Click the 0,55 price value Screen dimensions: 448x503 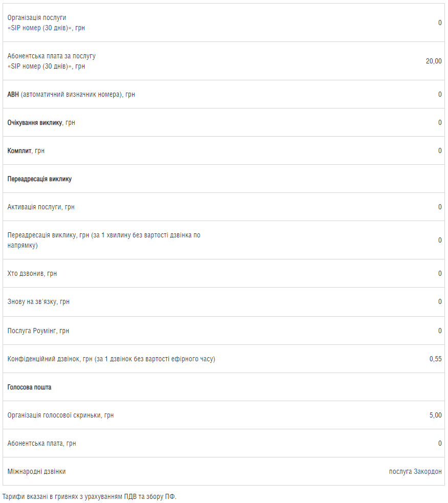pyautogui.click(x=436, y=359)
